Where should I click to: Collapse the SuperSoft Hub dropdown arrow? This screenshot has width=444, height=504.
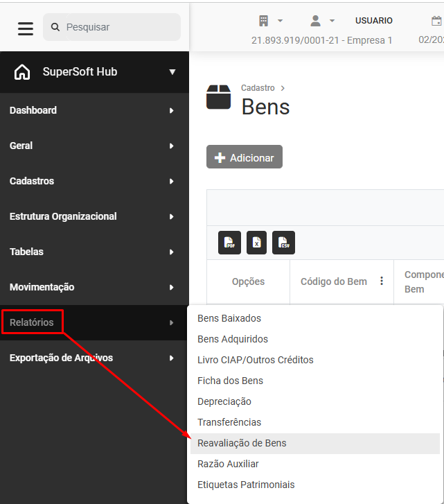click(172, 72)
